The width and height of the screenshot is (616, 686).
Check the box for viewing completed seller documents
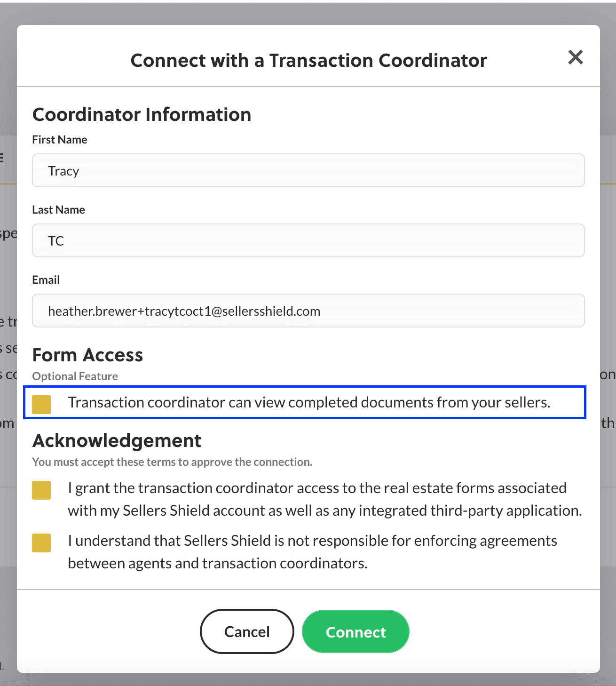tap(41, 405)
